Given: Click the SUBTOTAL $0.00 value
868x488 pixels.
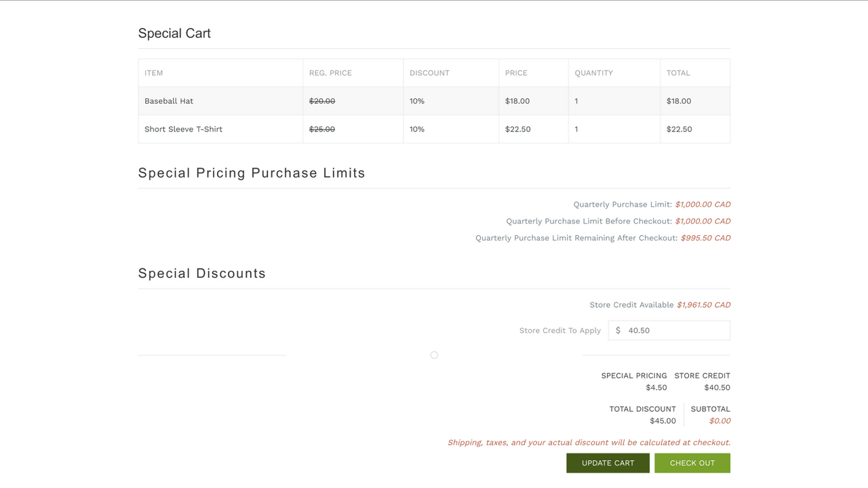Looking at the screenshot, I should pos(720,420).
